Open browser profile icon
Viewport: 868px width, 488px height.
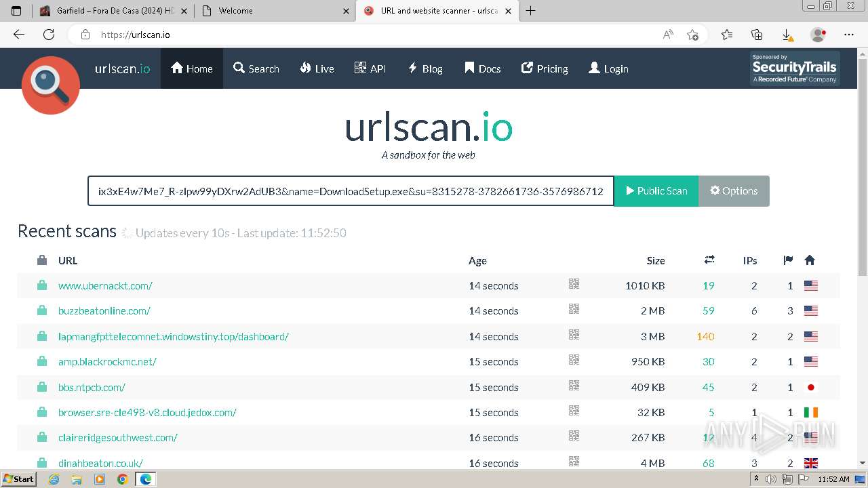(818, 35)
